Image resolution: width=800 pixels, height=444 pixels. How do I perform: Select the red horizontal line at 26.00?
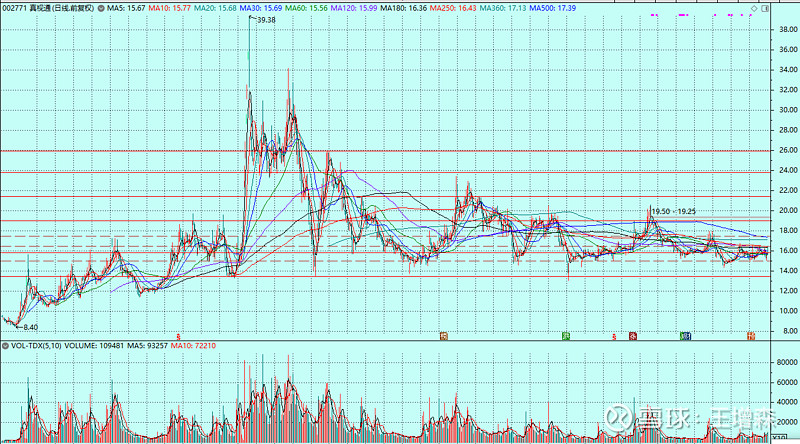coord(400,151)
